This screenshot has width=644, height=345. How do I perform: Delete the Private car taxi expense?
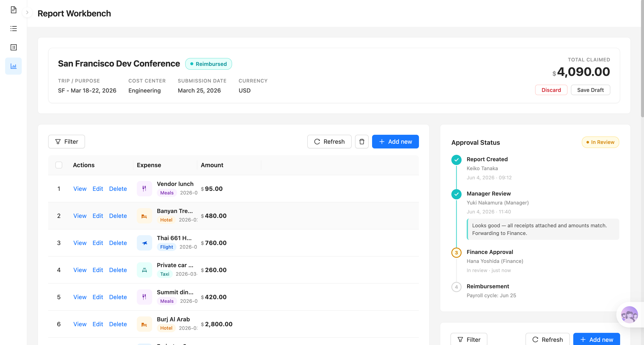118,270
